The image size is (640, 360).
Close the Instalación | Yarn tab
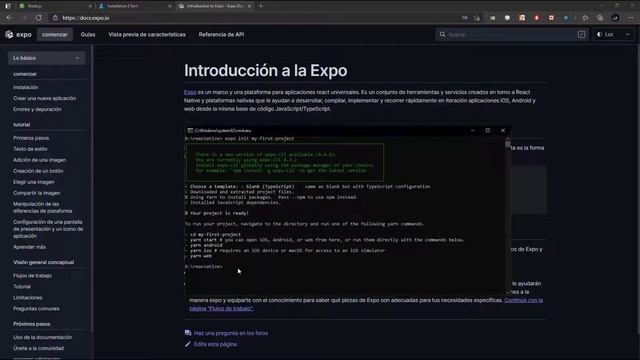point(170,6)
